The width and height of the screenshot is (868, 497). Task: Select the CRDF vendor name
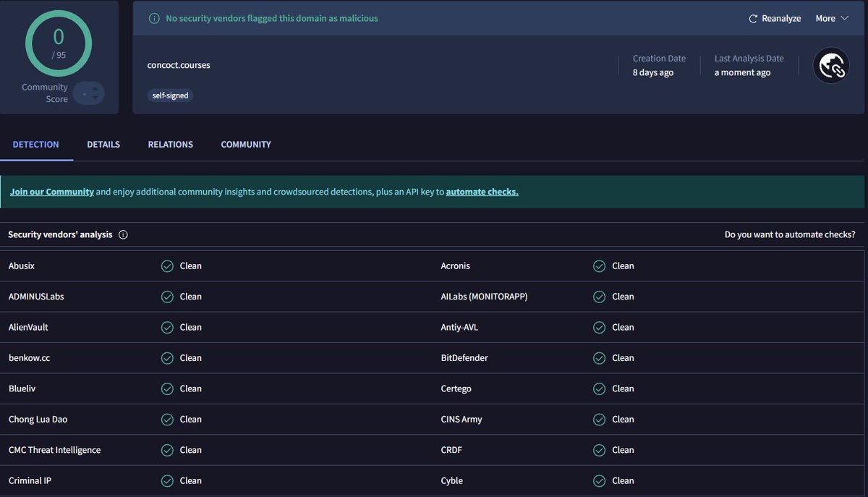coord(451,450)
